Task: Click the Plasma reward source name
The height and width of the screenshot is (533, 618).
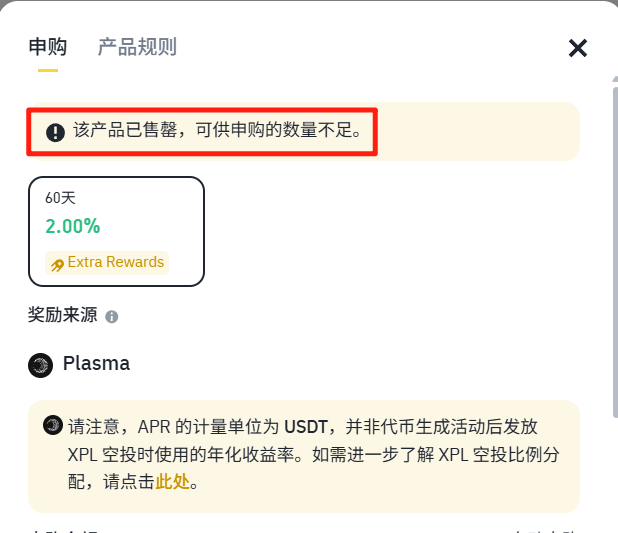Action: 96,364
